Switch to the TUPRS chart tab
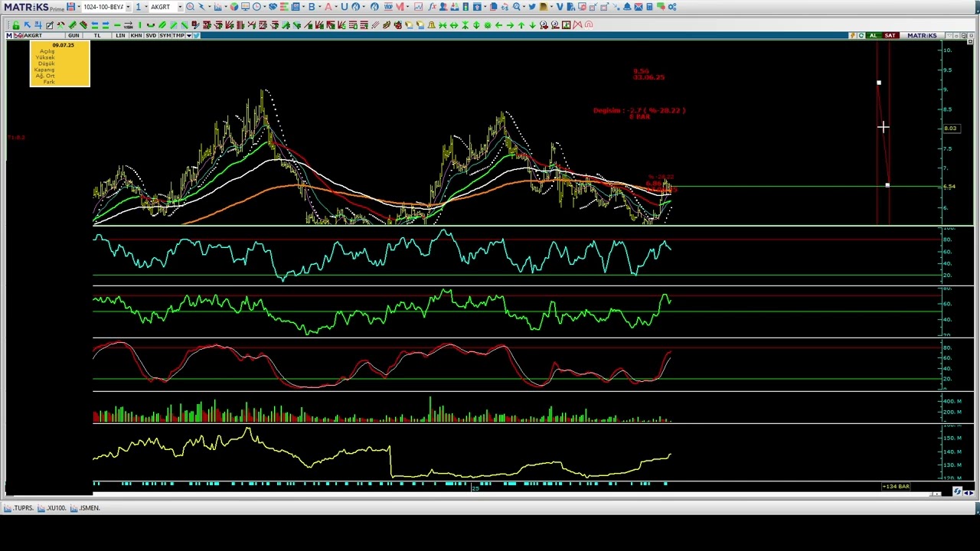 [x=19, y=508]
